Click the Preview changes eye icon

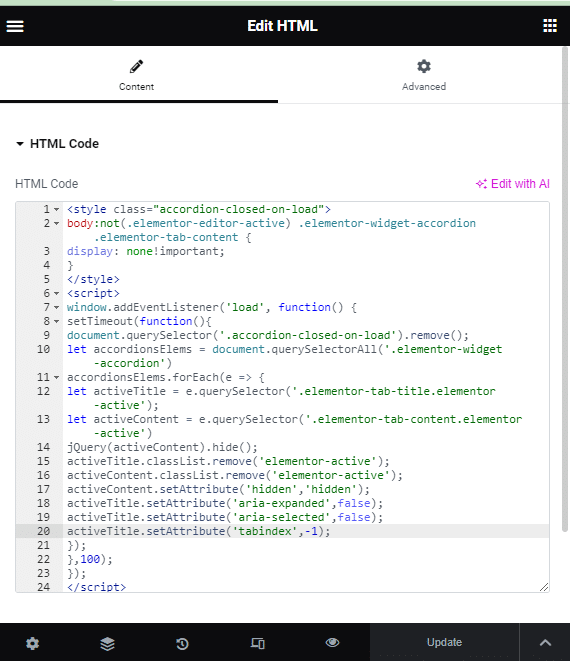coord(332,642)
